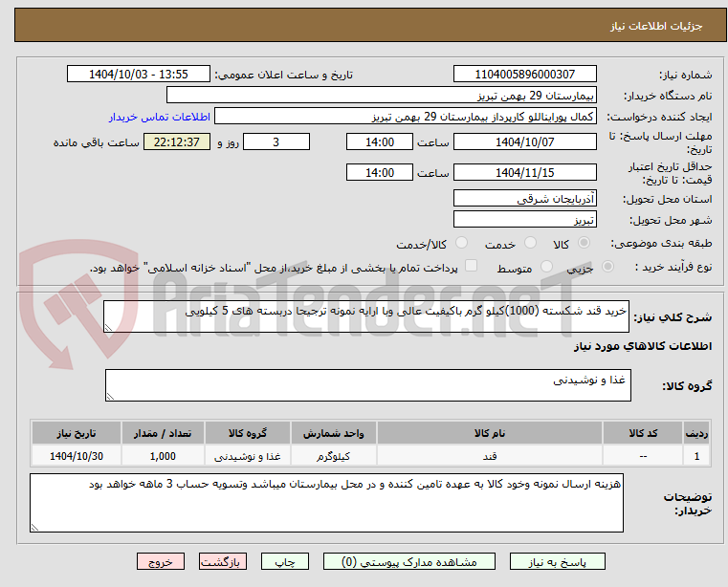This screenshot has height=587, width=728.
Task: Click the price validity date 1404/11/15
Action: [x=524, y=172]
